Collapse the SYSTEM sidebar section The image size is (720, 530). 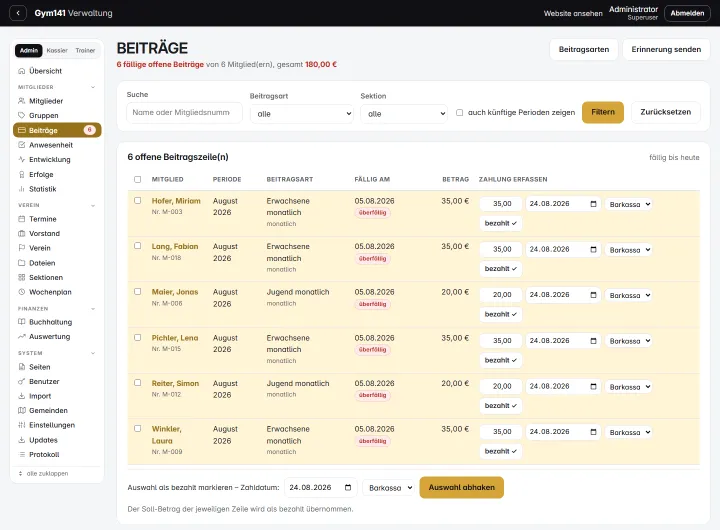pos(93,353)
